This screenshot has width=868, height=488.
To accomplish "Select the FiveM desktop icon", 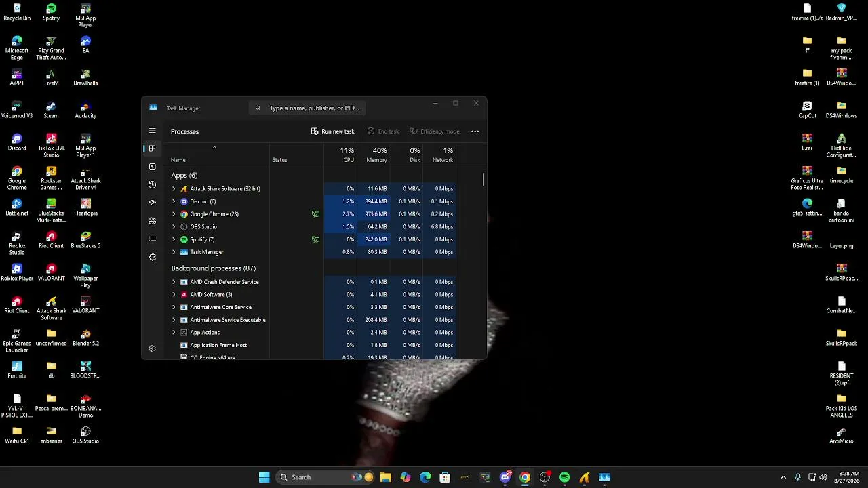I will tap(51, 76).
